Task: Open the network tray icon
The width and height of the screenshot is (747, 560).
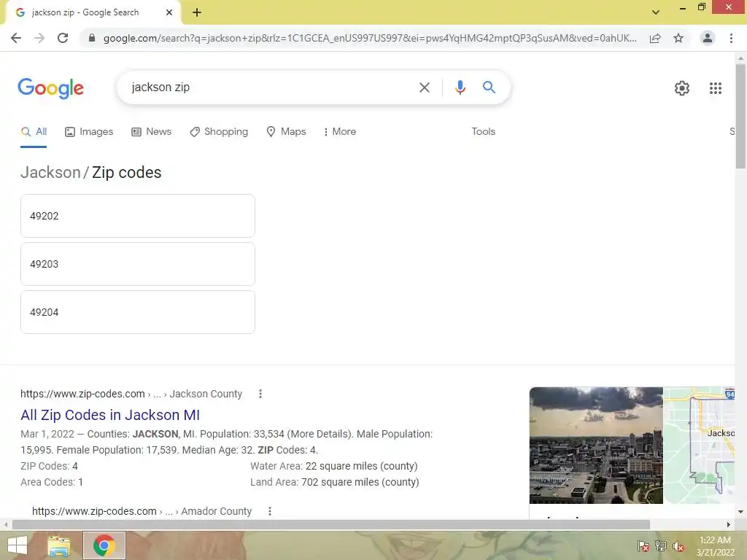Action: point(661,545)
